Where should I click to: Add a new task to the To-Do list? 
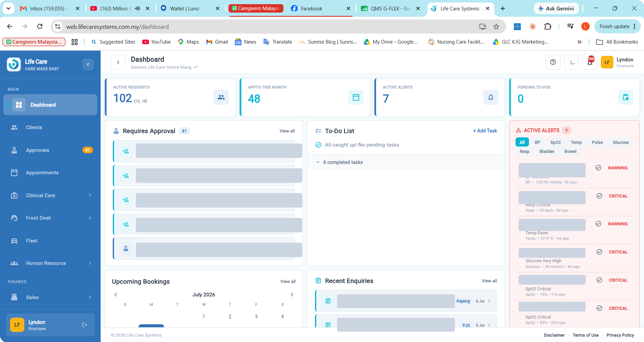485,131
